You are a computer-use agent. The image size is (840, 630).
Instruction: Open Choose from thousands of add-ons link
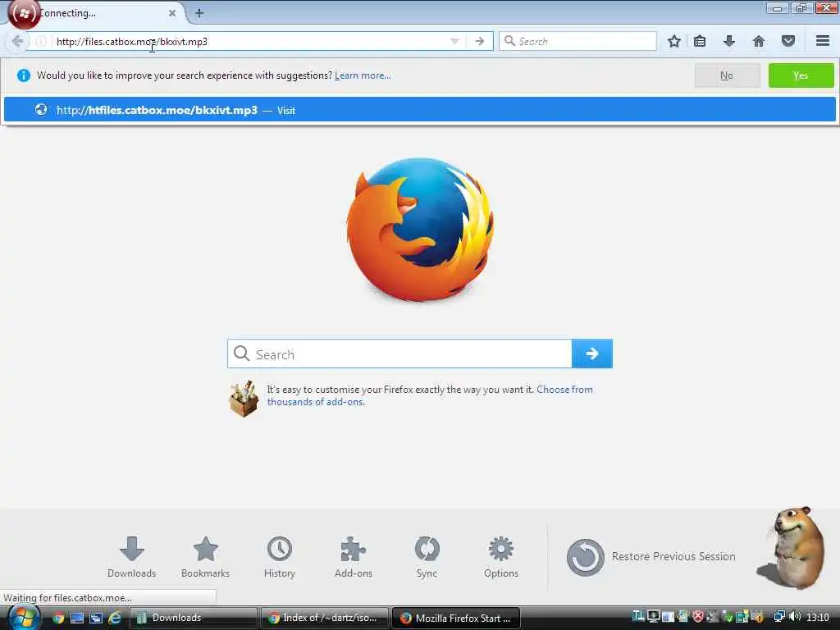(x=430, y=395)
